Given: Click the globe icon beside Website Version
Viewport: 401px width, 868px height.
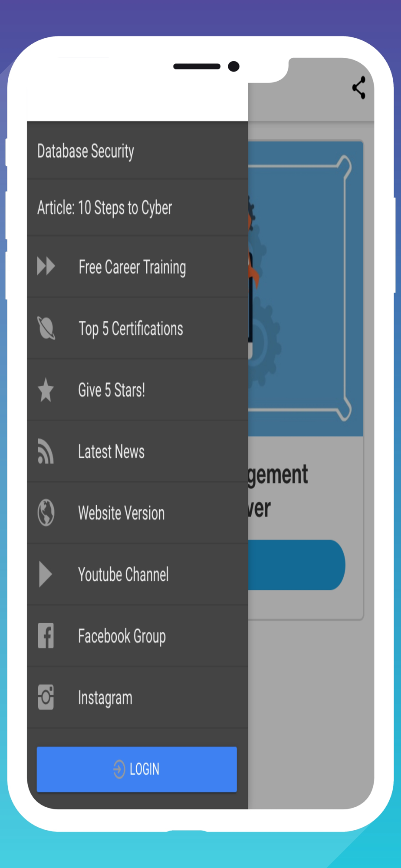Looking at the screenshot, I should [46, 513].
